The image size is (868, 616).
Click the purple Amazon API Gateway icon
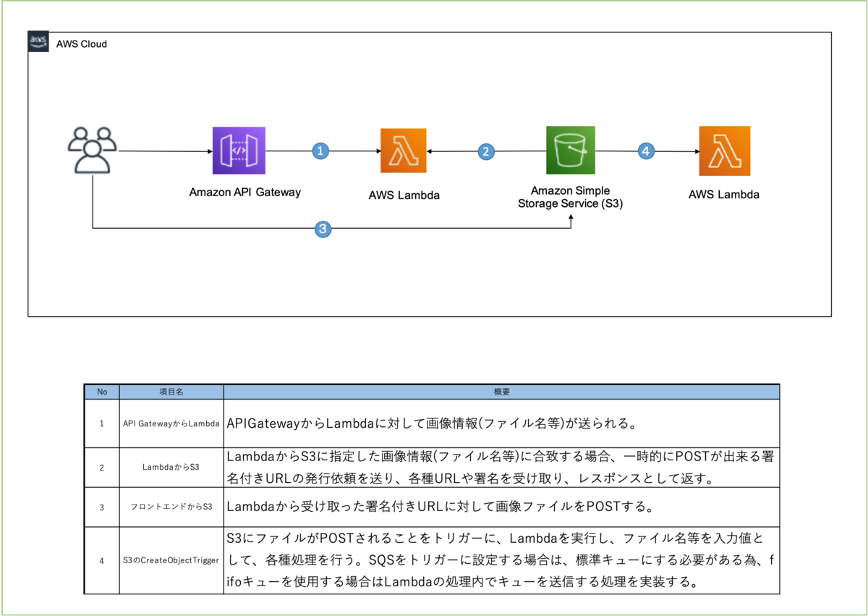pyautogui.click(x=239, y=151)
